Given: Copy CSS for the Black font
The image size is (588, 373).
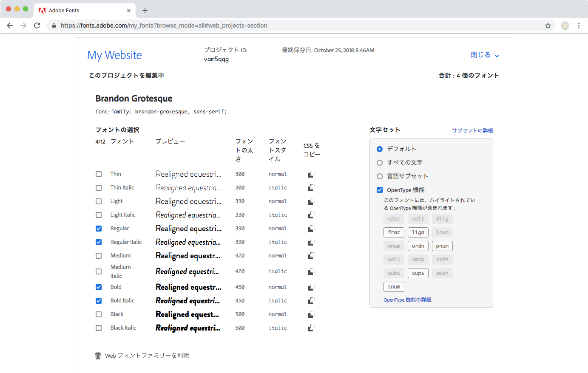Looking at the screenshot, I should [312, 314].
